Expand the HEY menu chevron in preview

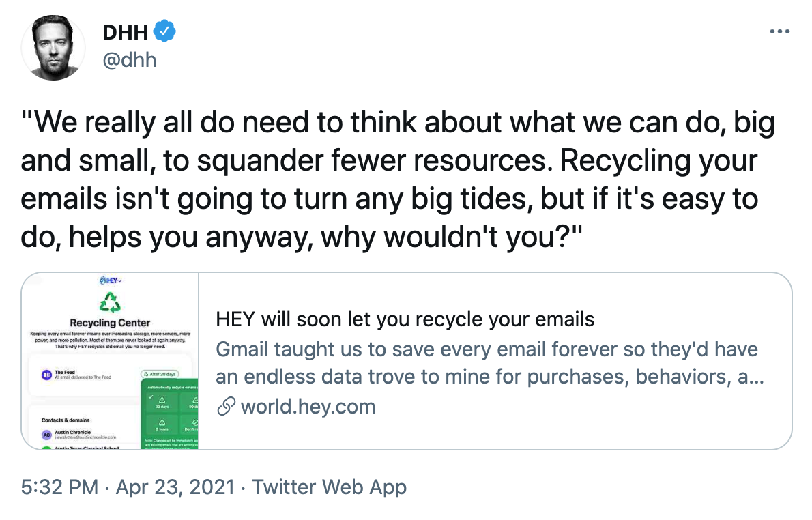(120, 280)
